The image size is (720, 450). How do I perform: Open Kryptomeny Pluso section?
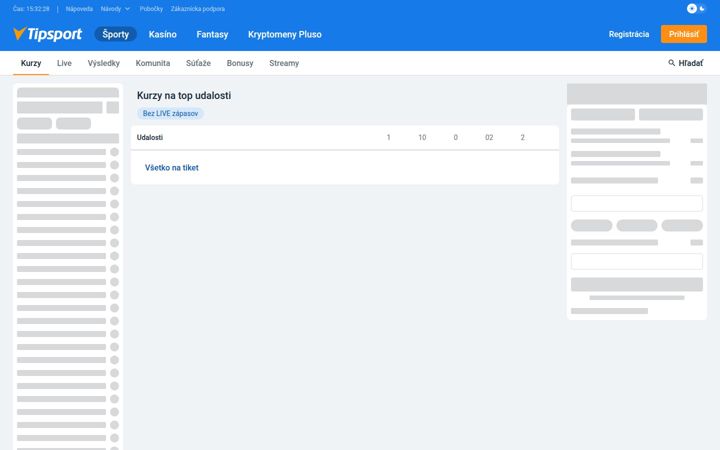click(285, 34)
